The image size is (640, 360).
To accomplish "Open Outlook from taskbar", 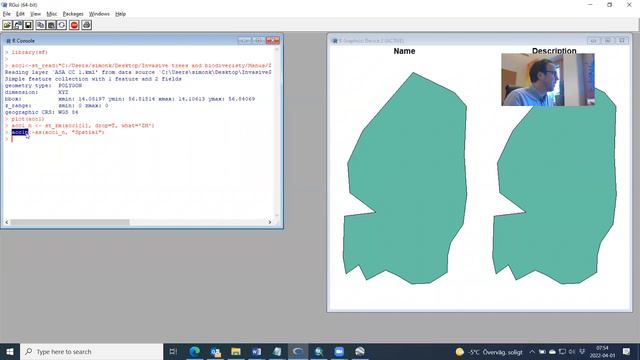I will pos(216,351).
